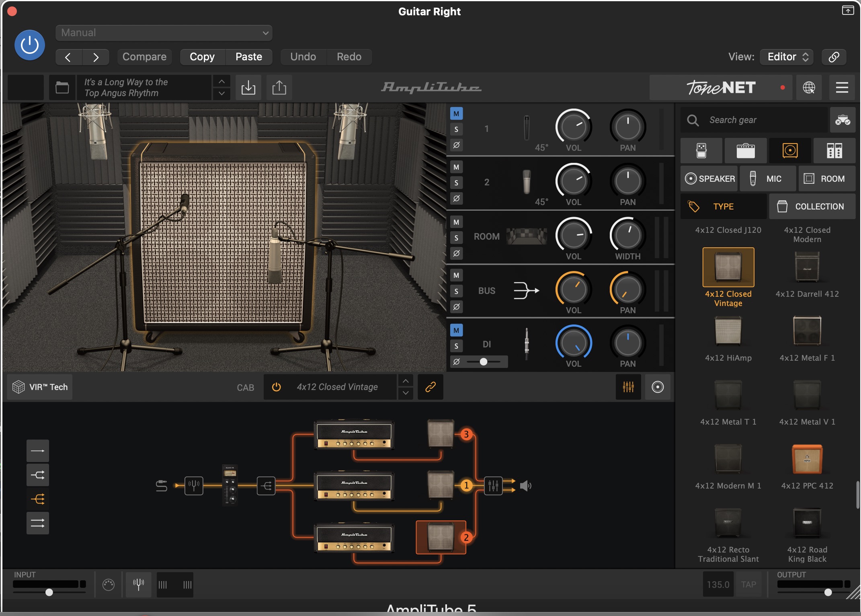The image size is (861, 616).
Task: Adjust mic 1 VOL knob
Action: (x=574, y=127)
